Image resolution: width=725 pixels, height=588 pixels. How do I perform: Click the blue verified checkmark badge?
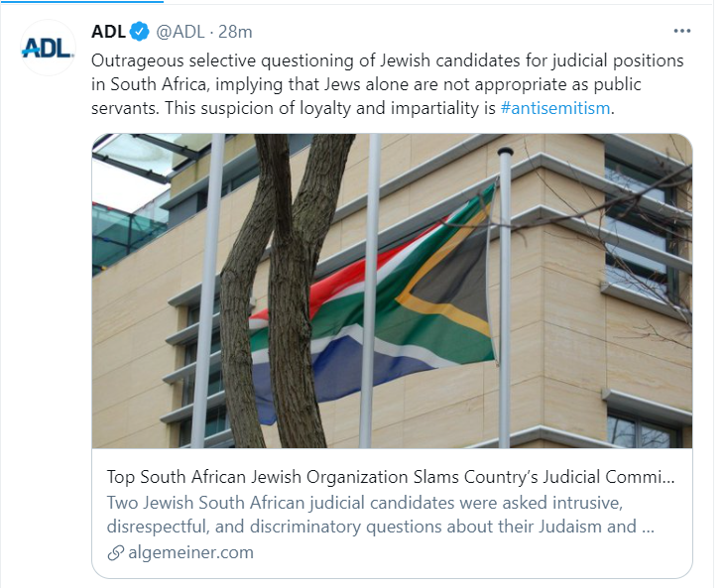(139, 32)
